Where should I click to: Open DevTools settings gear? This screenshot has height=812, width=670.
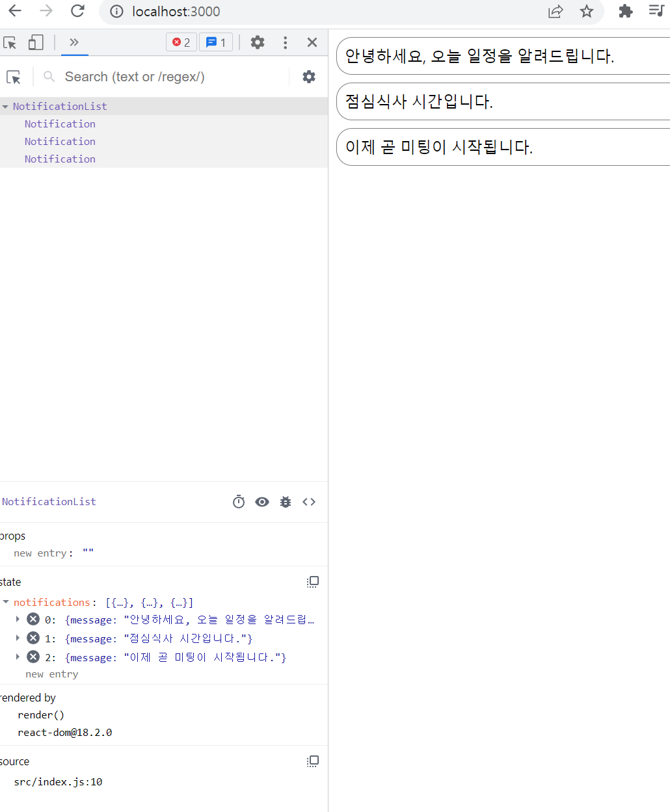(x=258, y=42)
